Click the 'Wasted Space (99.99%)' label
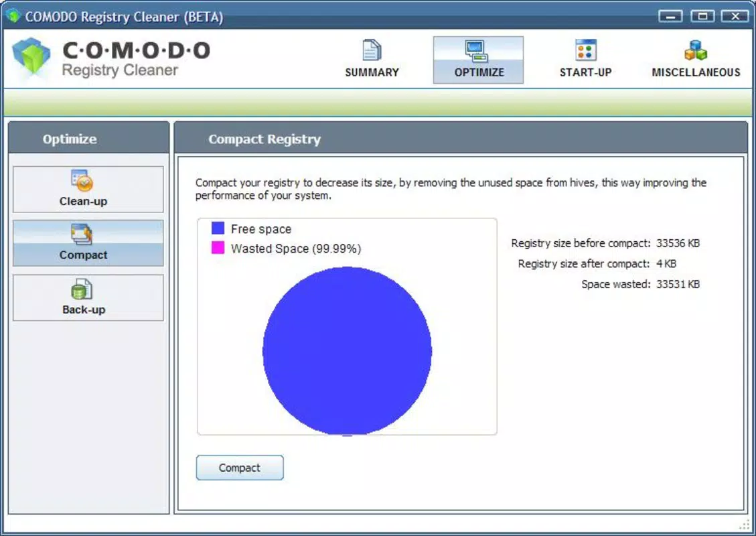This screenshot has height=536, width=756. point(296,249)
